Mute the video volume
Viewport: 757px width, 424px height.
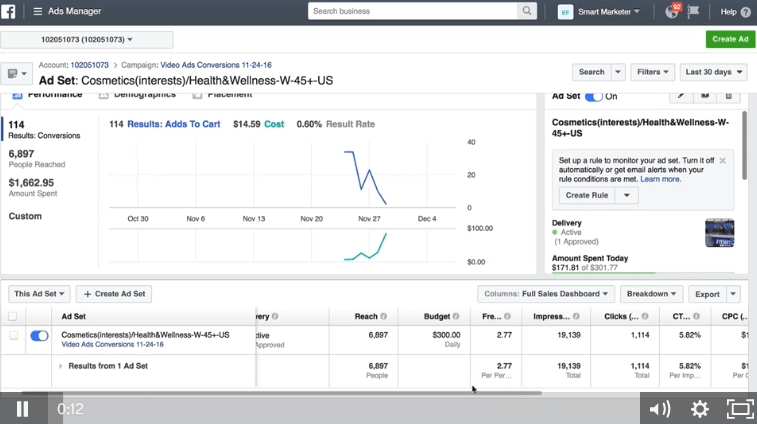pyautogui.click(x=659, y=409)
